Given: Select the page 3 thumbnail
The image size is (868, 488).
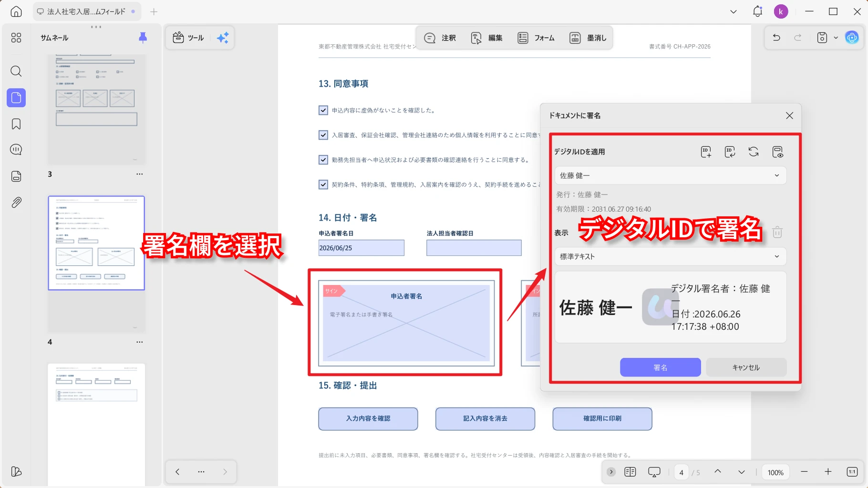Looking at the screenshot, I should (96, 109).
